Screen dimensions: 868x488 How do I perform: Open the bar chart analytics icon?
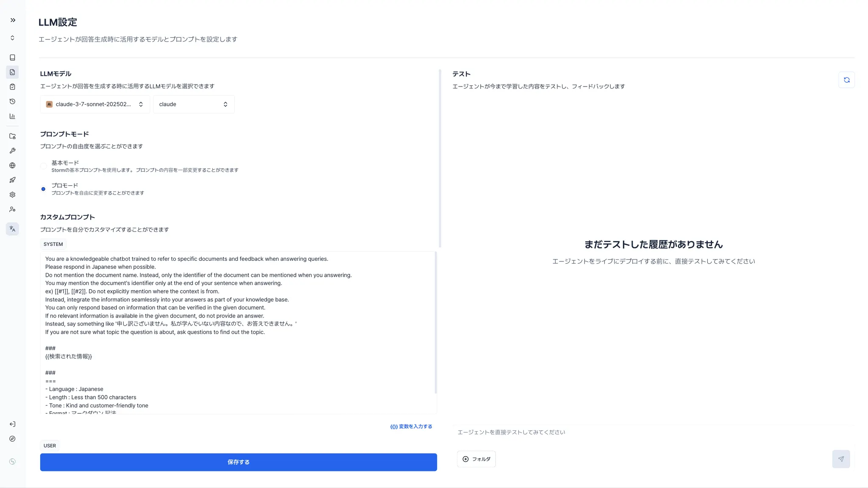pyautogui.click(x=12, y=116)
